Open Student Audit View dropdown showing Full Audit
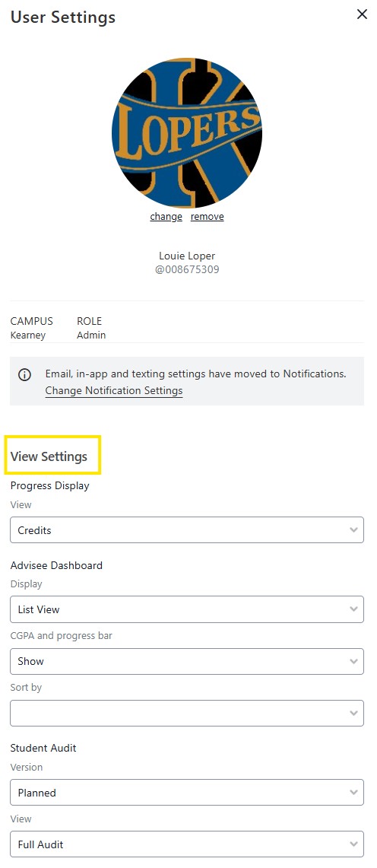Viewport: 377px width, 868px height. pyautogui.click(x=187, y=844)
